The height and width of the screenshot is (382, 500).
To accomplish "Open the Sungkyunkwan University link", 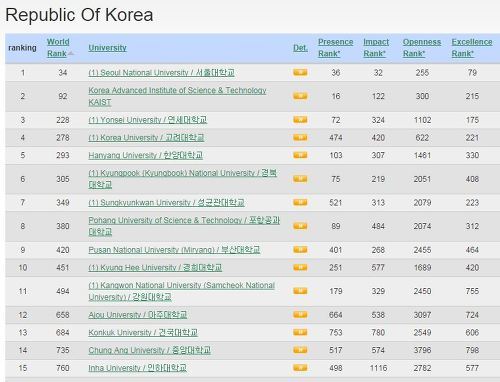I will [166, 202].
